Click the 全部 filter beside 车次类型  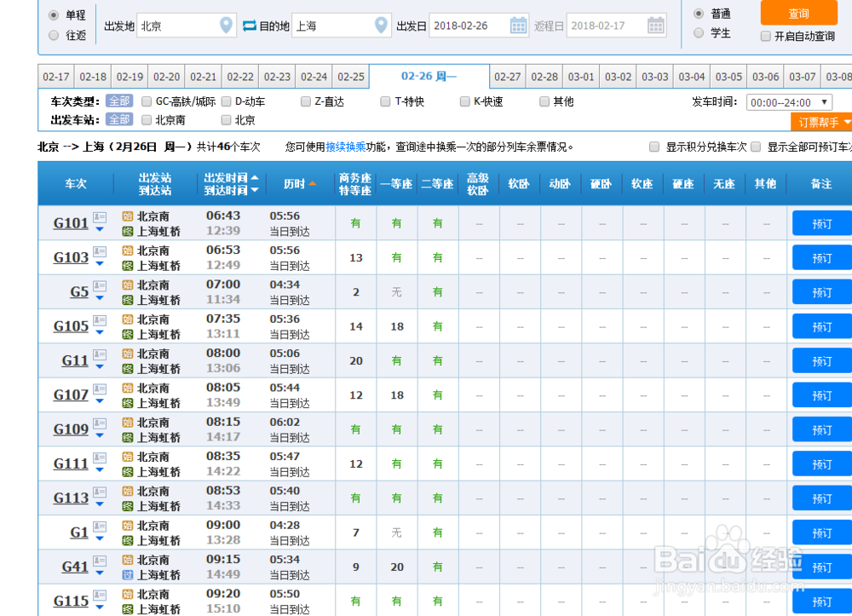(x=119, y=101)
